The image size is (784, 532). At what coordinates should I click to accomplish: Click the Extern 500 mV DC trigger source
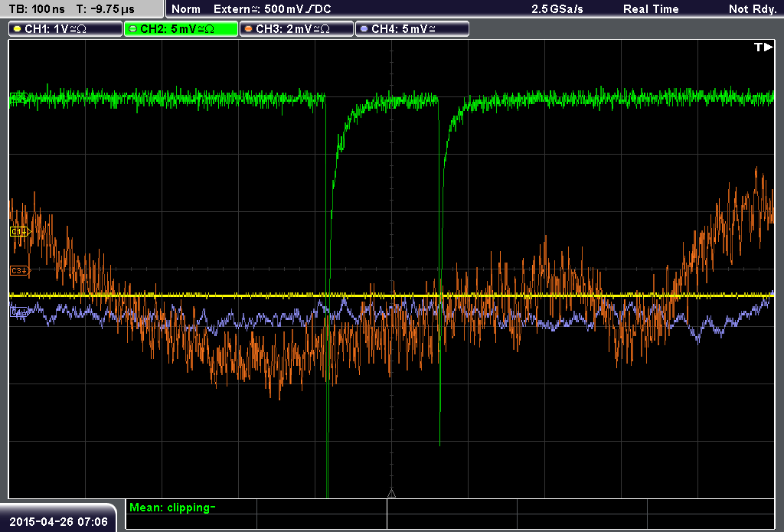pos(273,9)
